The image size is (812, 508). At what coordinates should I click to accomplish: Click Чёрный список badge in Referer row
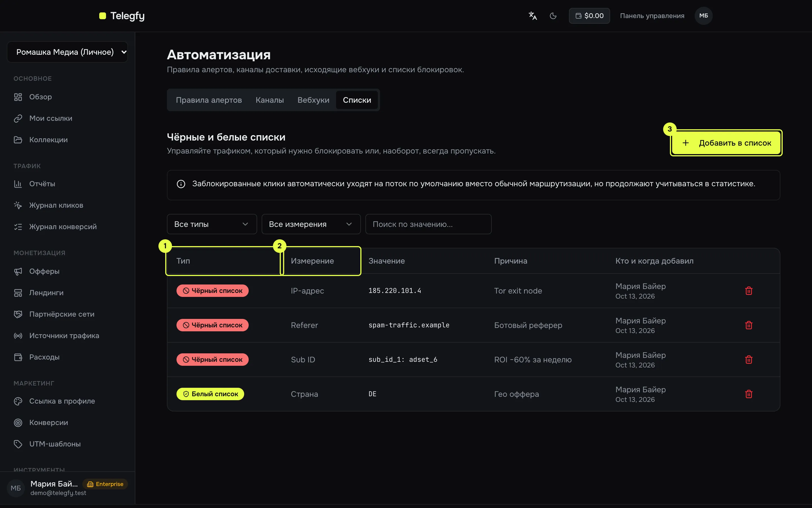point(212,325)
